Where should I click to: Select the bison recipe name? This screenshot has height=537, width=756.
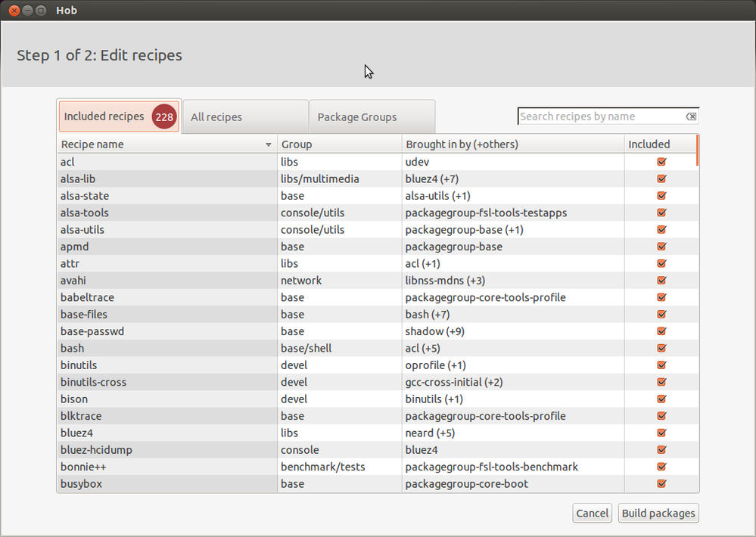tap(73, 399)
